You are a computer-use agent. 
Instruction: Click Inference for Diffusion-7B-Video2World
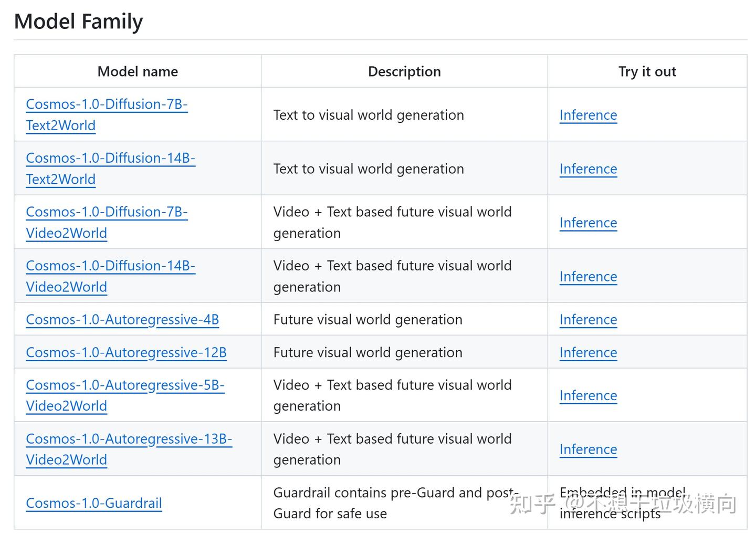pyautogui.click(x=588, y=223)
